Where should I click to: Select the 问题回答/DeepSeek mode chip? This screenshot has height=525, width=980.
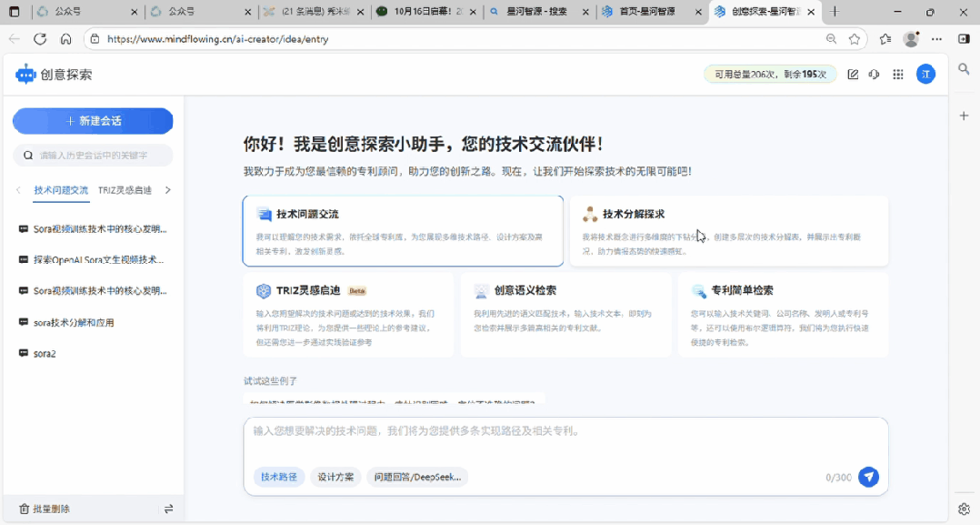point(417,477)
